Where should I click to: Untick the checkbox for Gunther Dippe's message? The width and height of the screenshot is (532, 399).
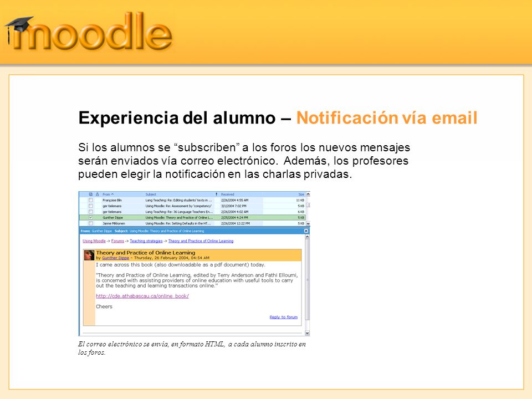click(x=90, y=217)
